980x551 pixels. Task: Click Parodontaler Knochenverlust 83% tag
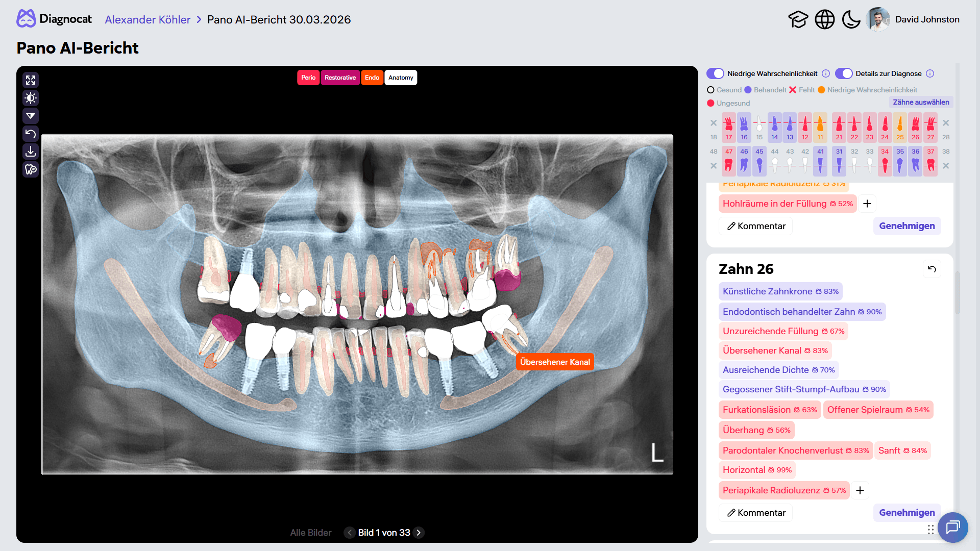click(796, 450)
